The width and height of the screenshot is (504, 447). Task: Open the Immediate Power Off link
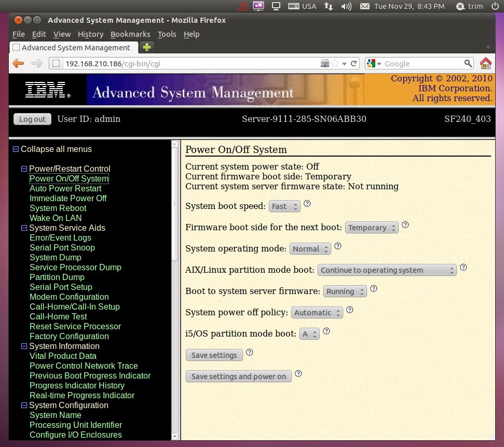pyautogui.click(x=68, y=198)
